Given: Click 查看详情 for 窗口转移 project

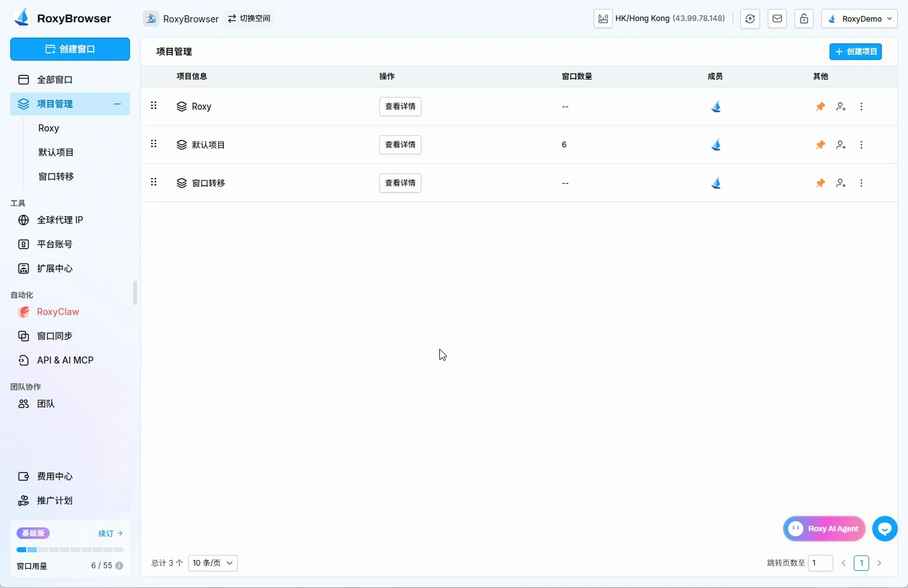Looking at the screenshot, I should coord(400,183).
